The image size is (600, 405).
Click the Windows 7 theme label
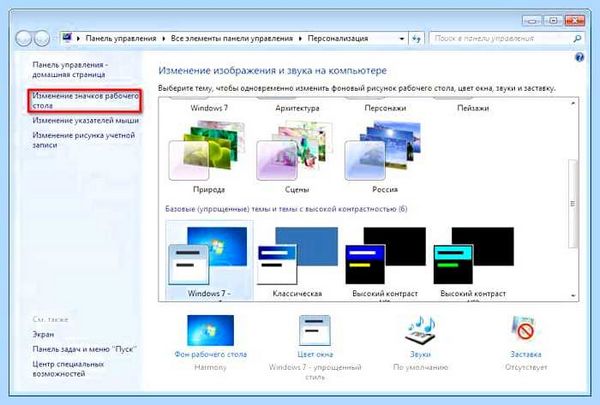click(209, 108)
